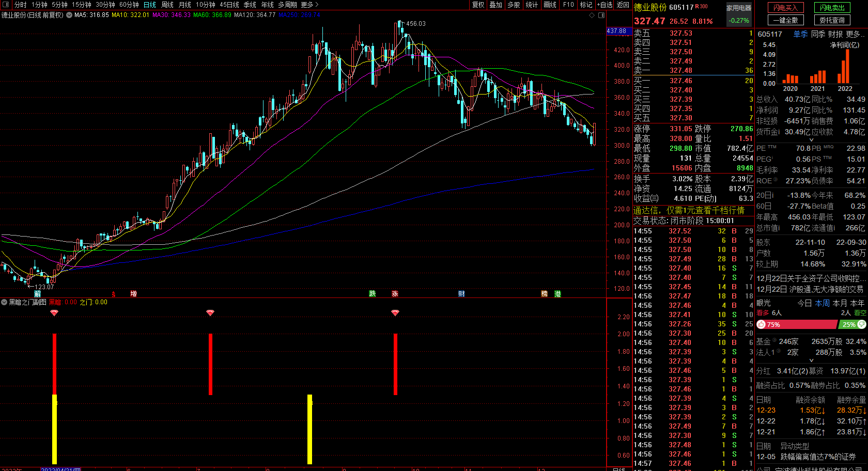Toggle right panel icon beside the diamond

[x=601, y=15]
